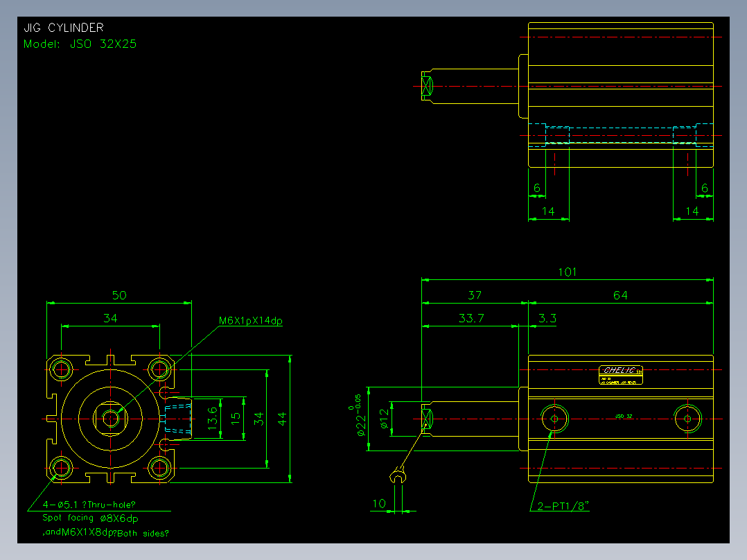Viewport: 747px width, 560px height.
Task: Select the "44" height dimension
Action: [x=281, y=419]
